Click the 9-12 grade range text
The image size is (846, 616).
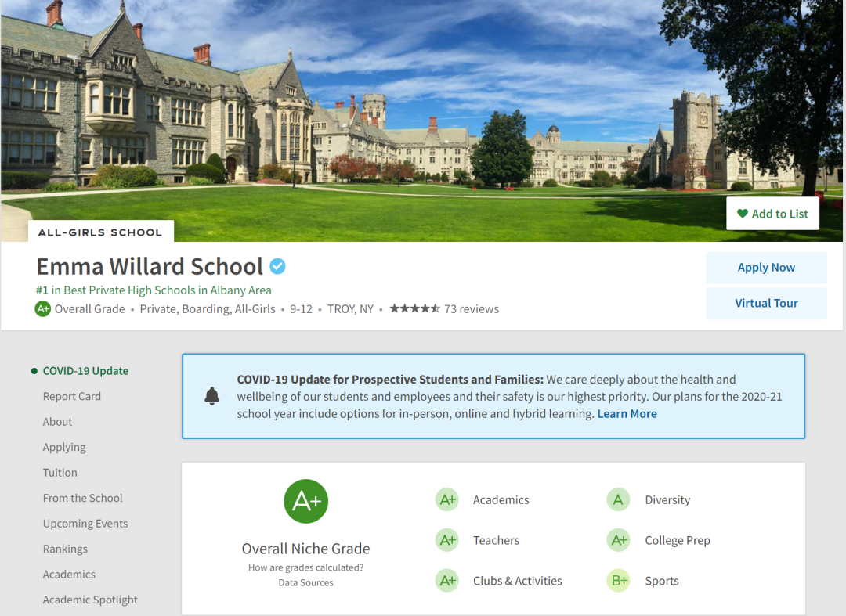point(301,309)
